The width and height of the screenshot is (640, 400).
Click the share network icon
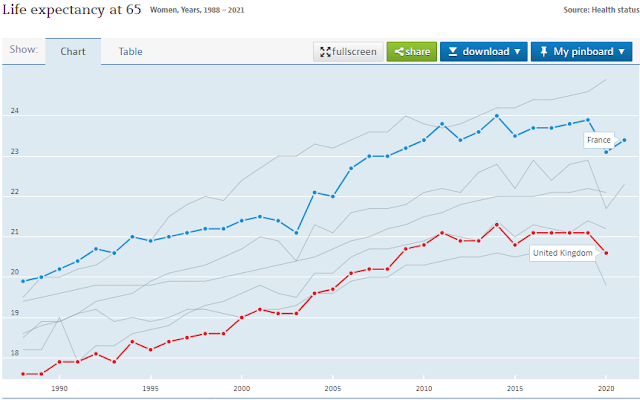tap(399, 52)
